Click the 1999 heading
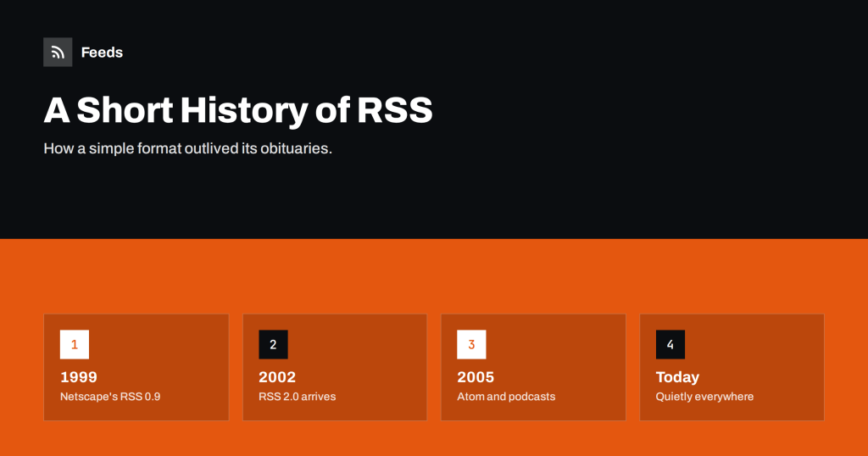868x456 pixels. pyautogui.click(x=79, y=377)
